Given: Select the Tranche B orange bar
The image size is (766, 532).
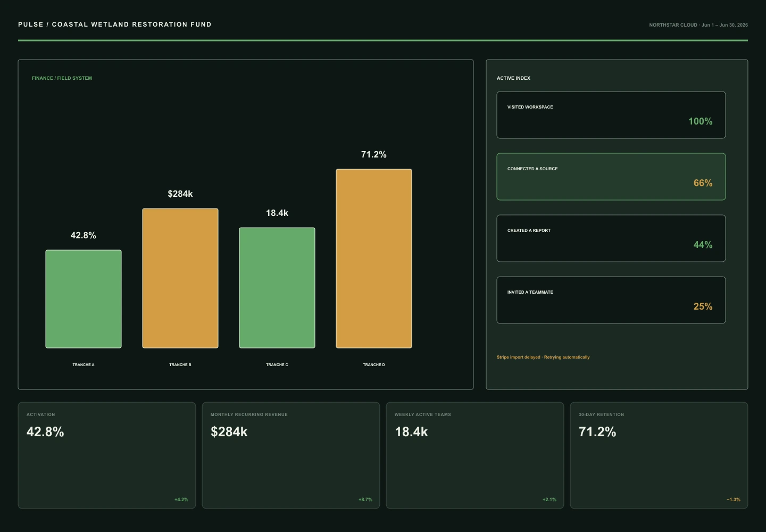Looking at the screenshot, I should pyautogui.click(x=180, y=278).
